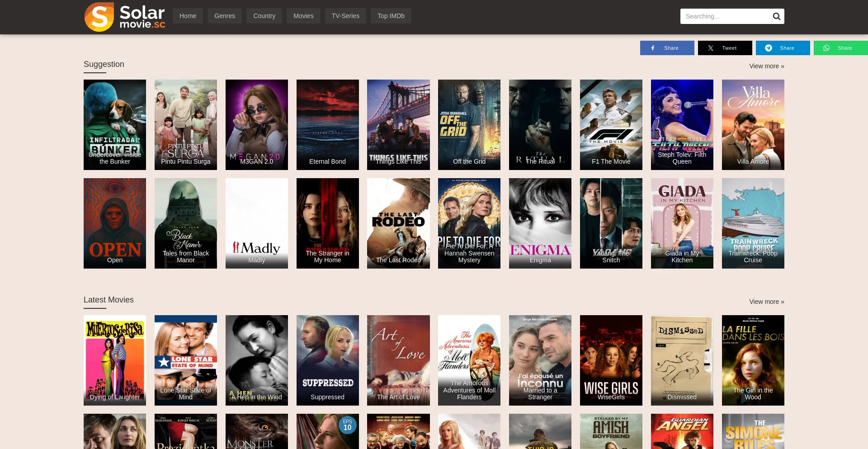This screenshot has height=449, width=868.
Task: Open the M3GAN 2.0 poster
Action: tap(257, 124)
